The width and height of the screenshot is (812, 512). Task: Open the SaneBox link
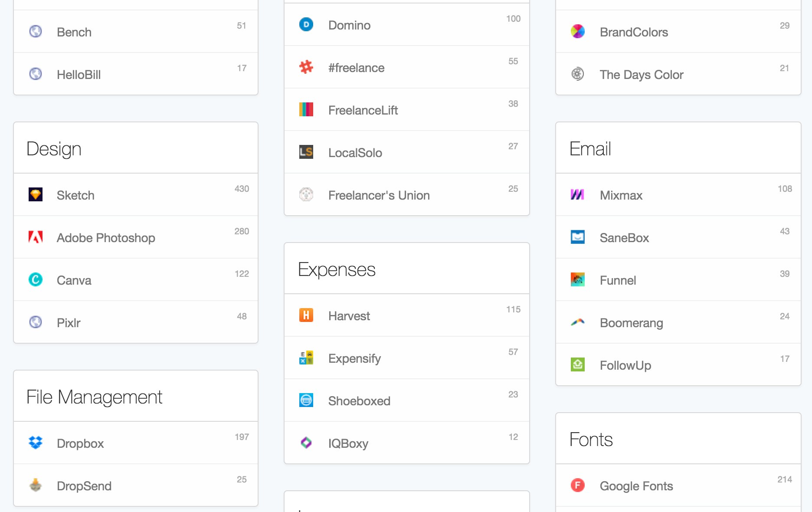tap(624, 238)
